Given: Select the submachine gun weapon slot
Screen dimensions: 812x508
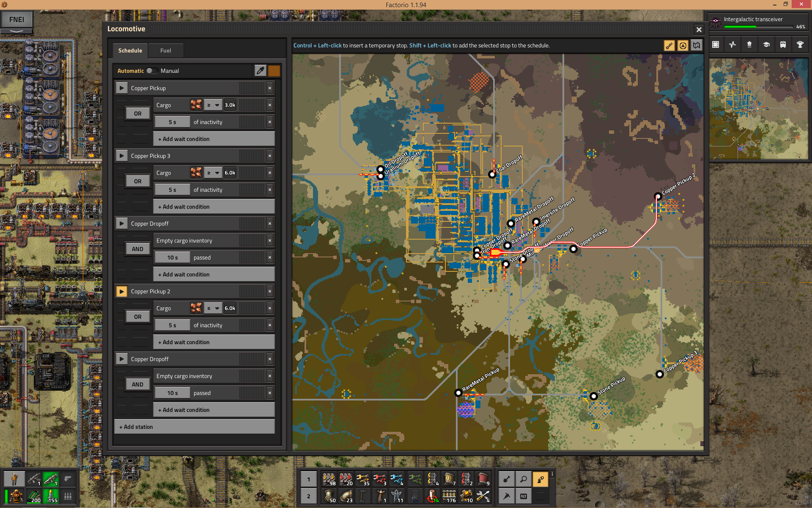Looking at the screenshot, I should point(34,479).
